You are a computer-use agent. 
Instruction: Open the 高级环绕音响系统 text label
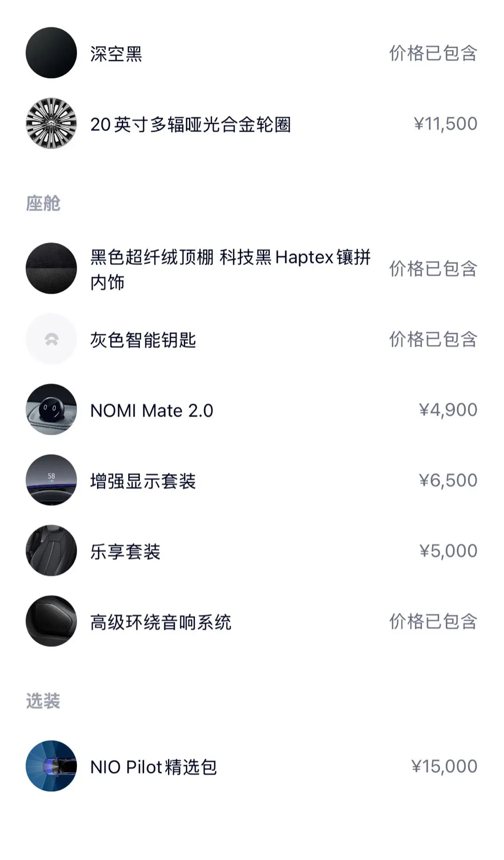pyautogui.click(x=161, y=622)
